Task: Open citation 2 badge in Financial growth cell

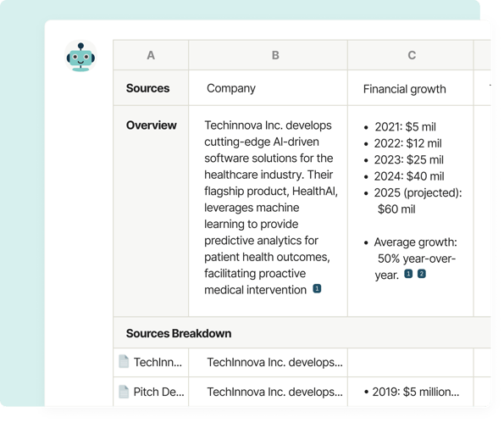Action: (421, 274)
